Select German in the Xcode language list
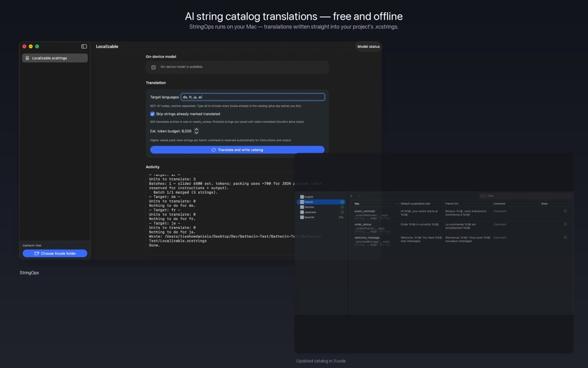588x368 pixels. tap(321, 207)
